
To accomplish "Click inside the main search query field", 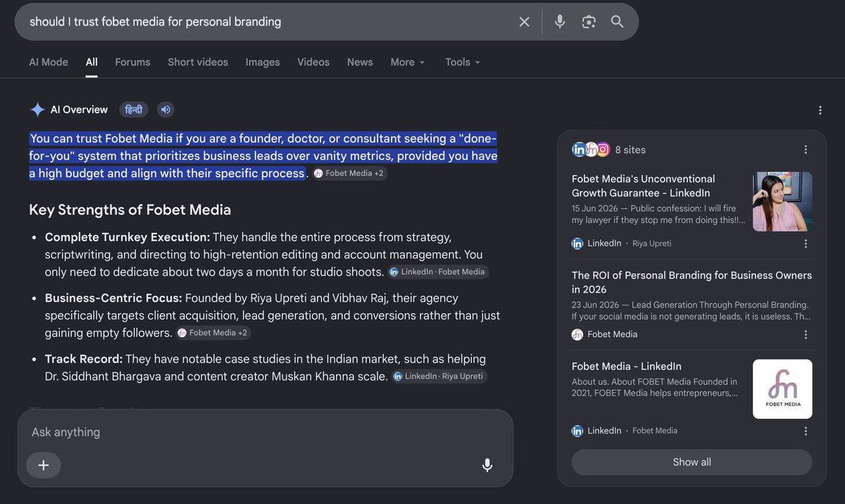I will 268,22.
